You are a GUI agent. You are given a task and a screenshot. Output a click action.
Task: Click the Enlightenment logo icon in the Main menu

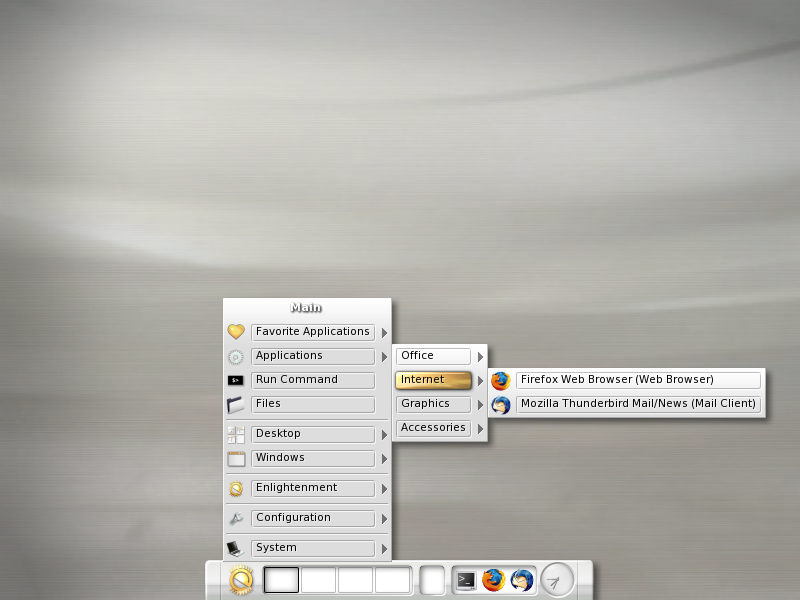tap(236, 489)
